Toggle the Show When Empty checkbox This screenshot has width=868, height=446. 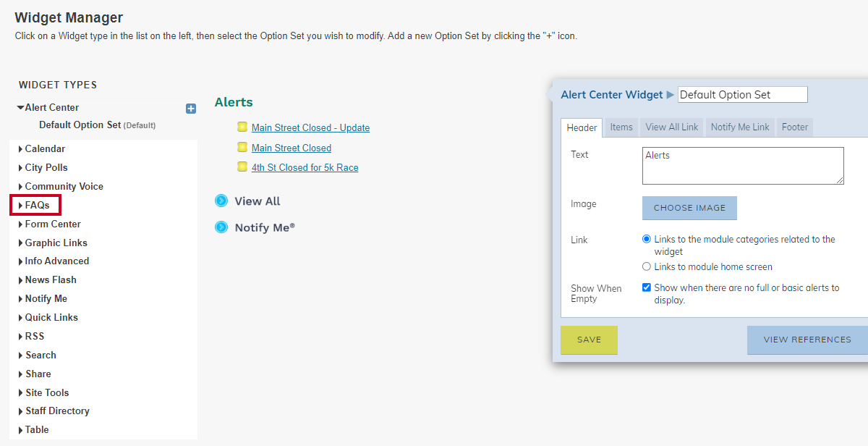(x=647, y=287)
